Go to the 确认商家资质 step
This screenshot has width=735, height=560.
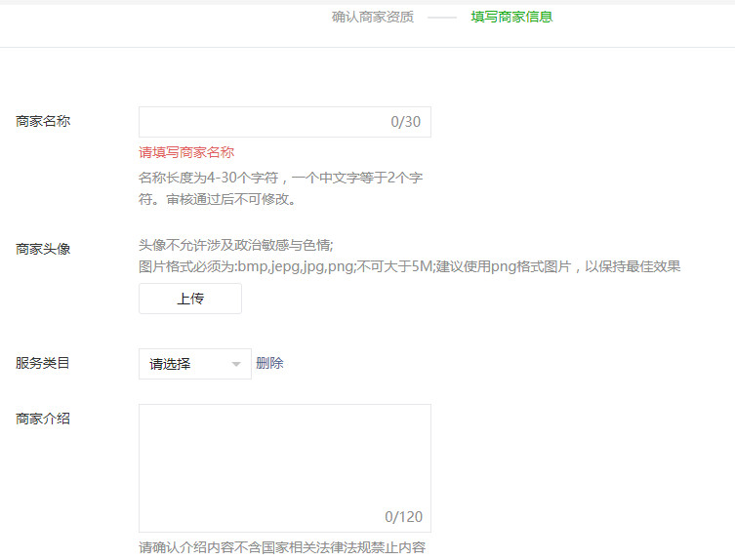(x=372, y=17)
